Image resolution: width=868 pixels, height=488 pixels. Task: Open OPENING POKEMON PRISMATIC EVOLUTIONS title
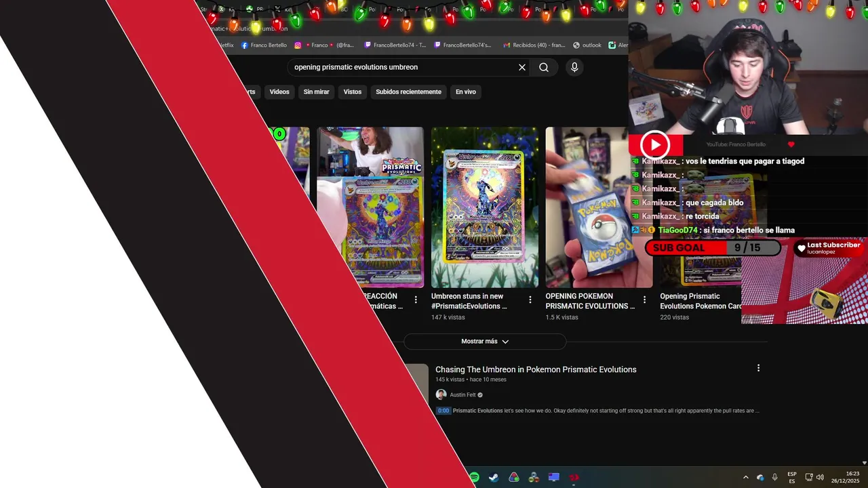point(591,301)
